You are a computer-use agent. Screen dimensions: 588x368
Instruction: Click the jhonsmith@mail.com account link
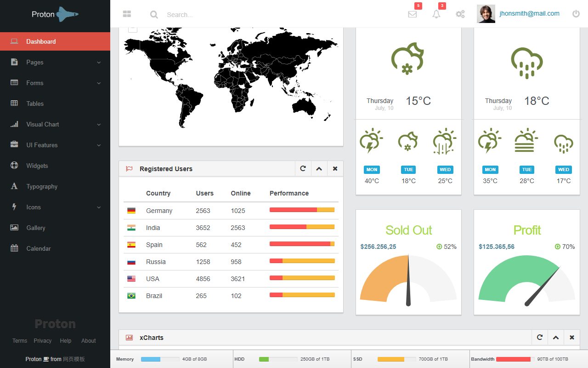click(x=529, y=14)
